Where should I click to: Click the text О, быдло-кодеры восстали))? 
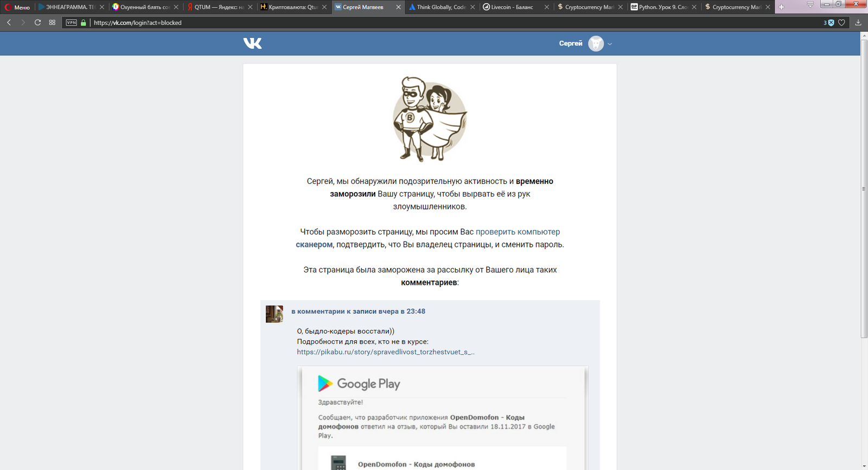click(346, 331)
